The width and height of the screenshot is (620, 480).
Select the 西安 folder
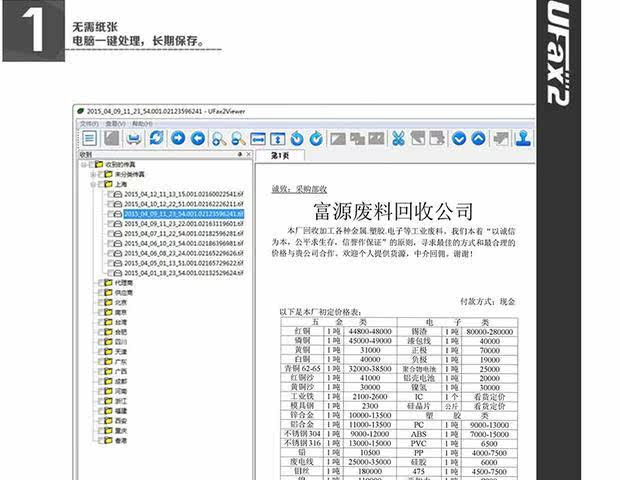pyautogui.click(x=121, y=421)
